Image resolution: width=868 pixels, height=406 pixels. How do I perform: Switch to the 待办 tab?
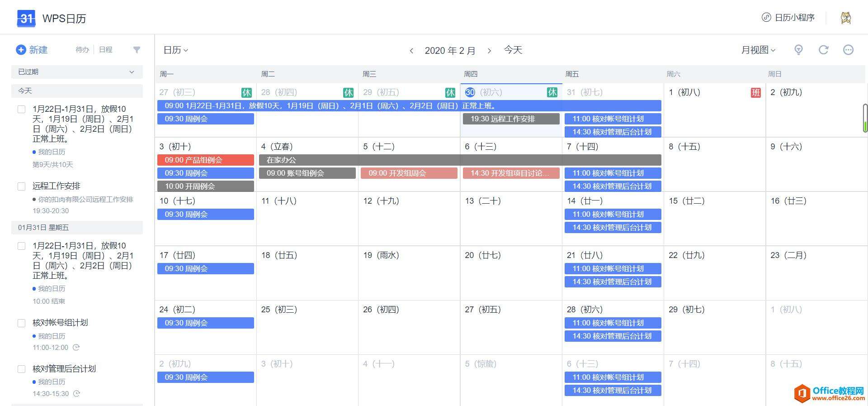pyautogui.click(x=82, y=50)
